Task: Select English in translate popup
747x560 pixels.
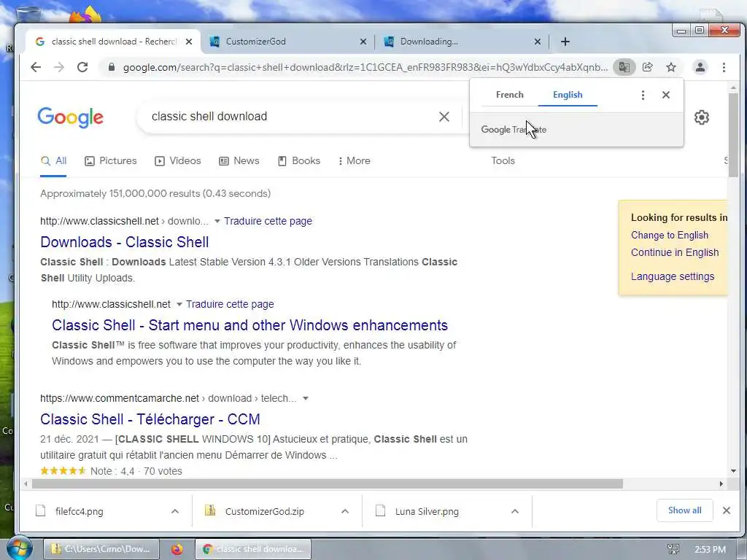Action: [568, 94]
